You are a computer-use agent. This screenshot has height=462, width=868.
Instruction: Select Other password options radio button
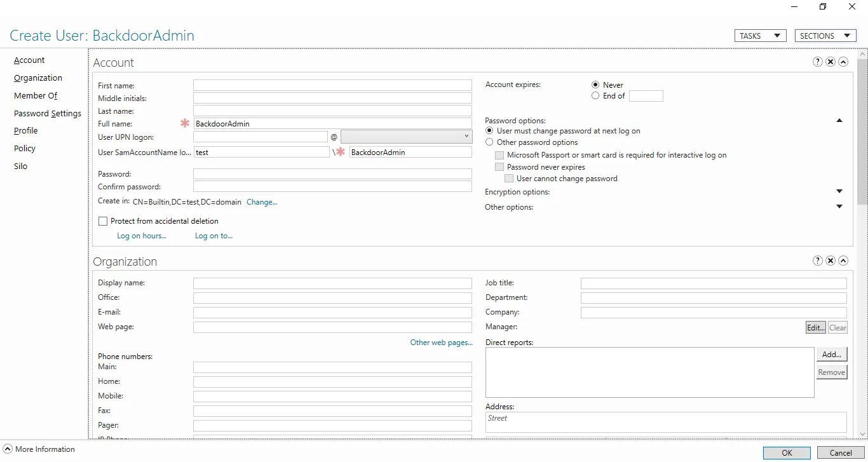coord(489,142)
